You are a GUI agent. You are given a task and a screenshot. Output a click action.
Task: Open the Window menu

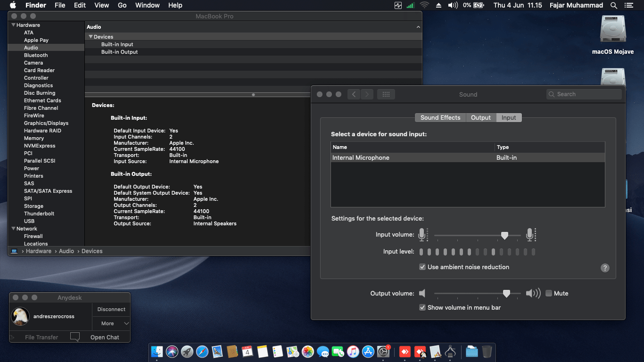148,5
